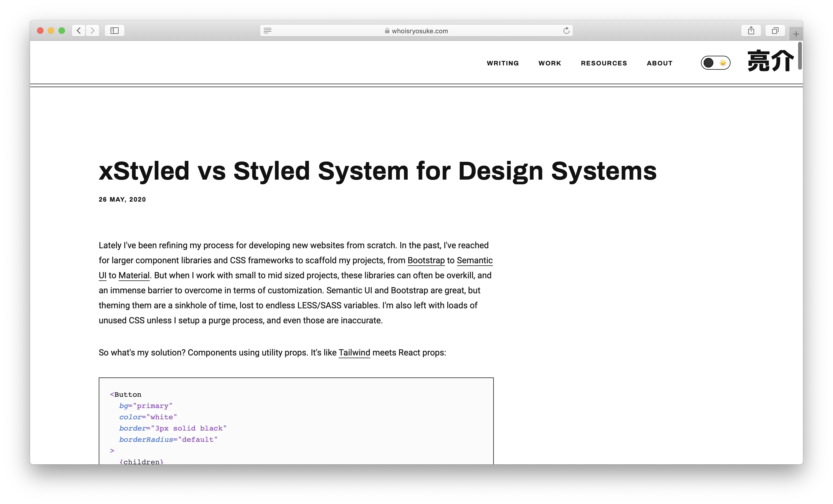
Task: Click the green fullscreen window button
Action: [62, 31]
